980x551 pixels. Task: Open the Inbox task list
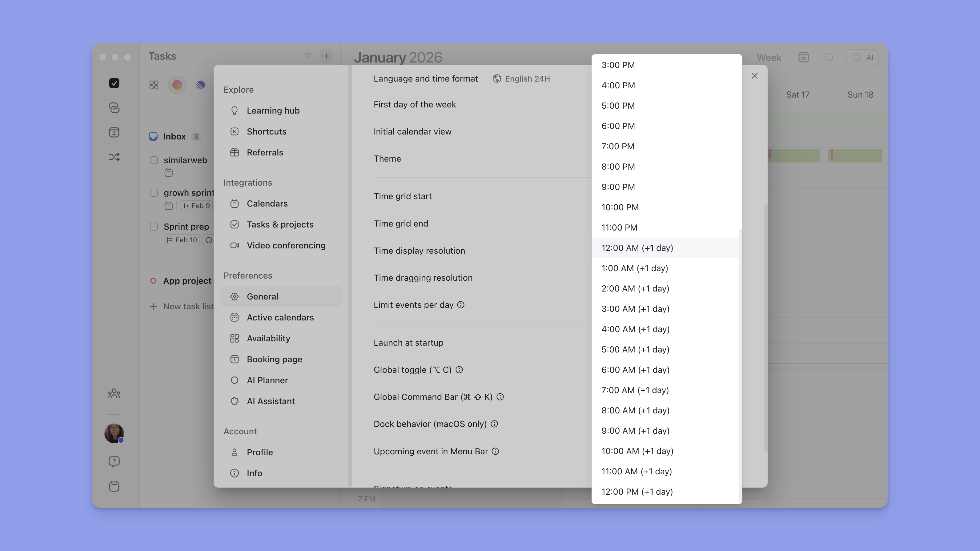pyautogui.click(x=175, y=137)
